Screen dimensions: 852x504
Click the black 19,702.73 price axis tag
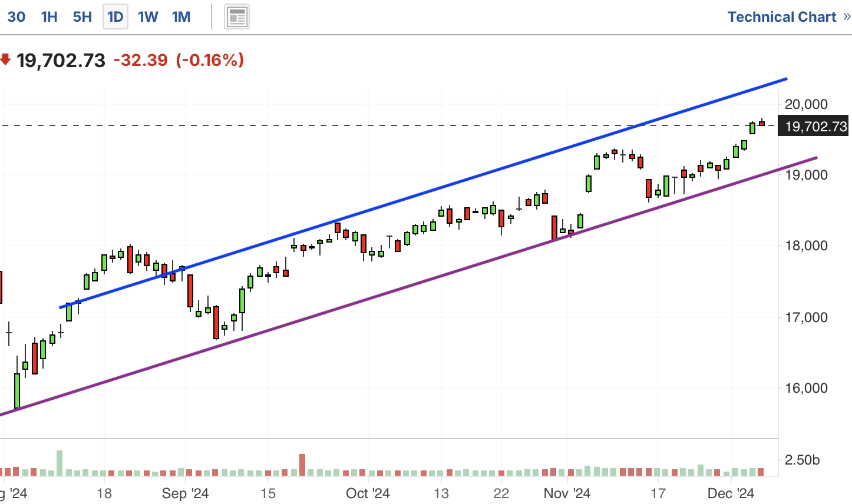click(814, 126)
